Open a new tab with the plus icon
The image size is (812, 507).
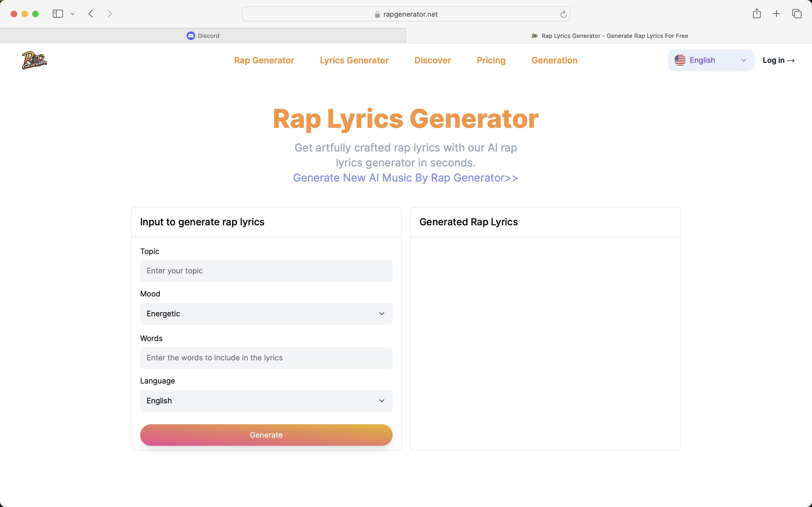tap(776, 14)
